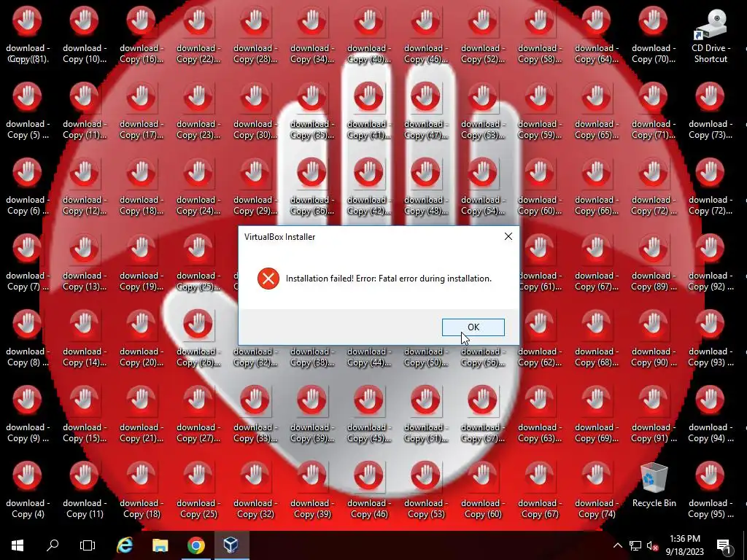Select the download - Copy (16) icon

click(x=141, y=36)
